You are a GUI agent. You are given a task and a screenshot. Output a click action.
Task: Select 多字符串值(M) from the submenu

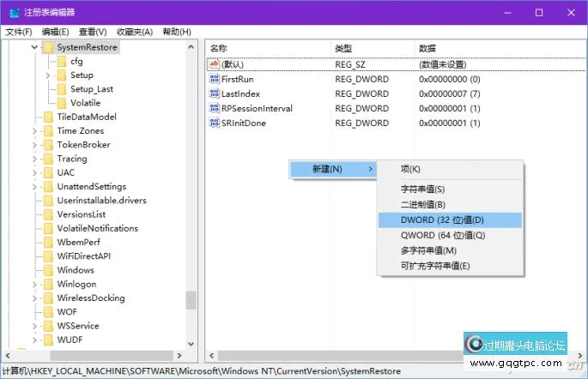point(450,251)
